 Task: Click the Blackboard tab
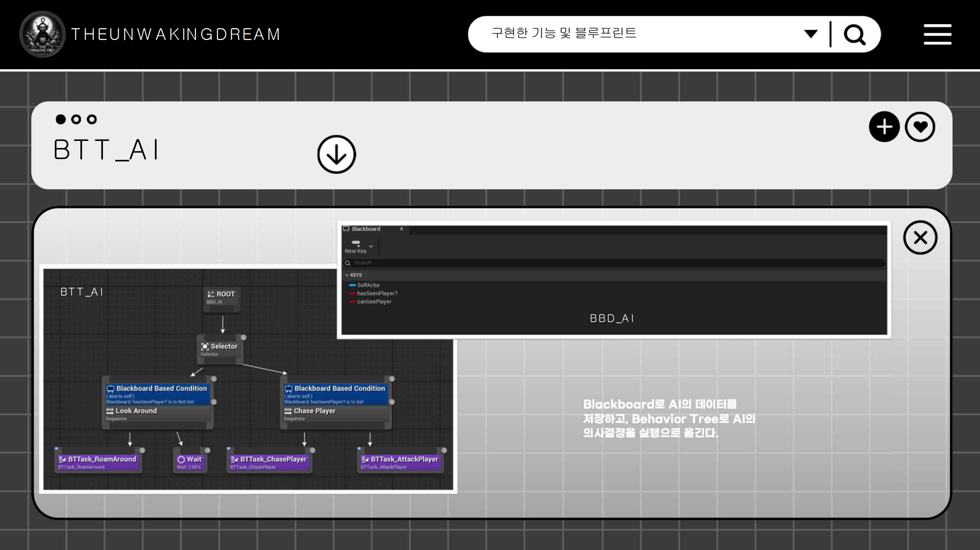(x=365, y=229)
